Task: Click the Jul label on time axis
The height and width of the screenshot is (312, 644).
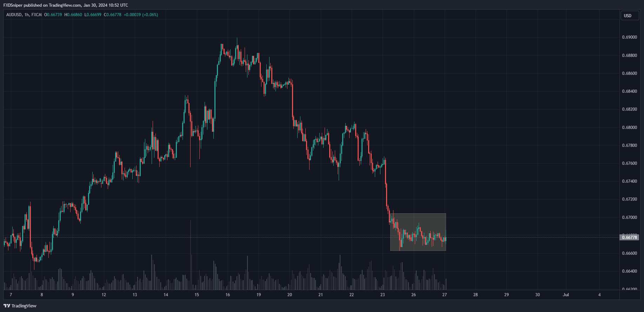Action: [566, 295]
